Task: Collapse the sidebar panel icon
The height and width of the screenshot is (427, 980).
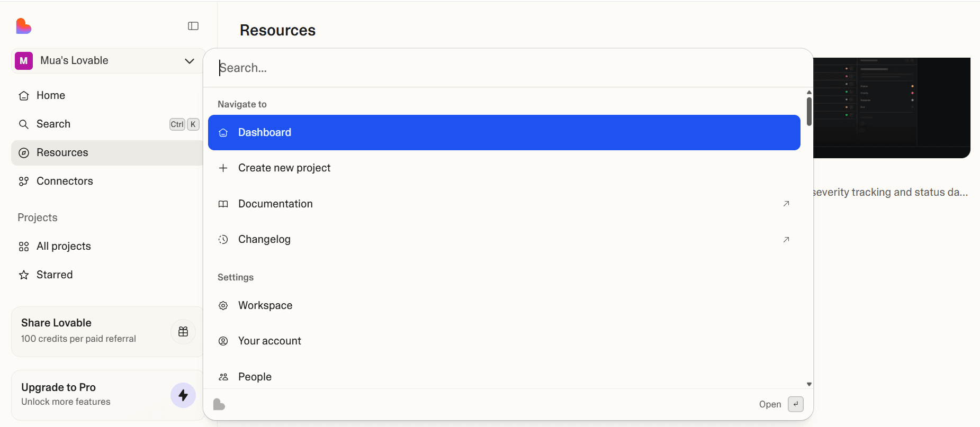Action: pyautogui.click(x=193, y=26)
